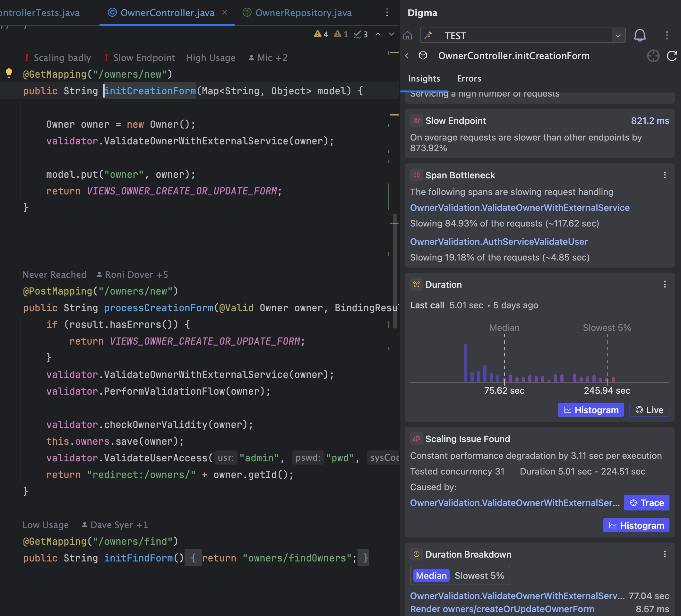Click Histogram button in Scaling Issue card
The image size is (681, 616).
click(636, 525)
